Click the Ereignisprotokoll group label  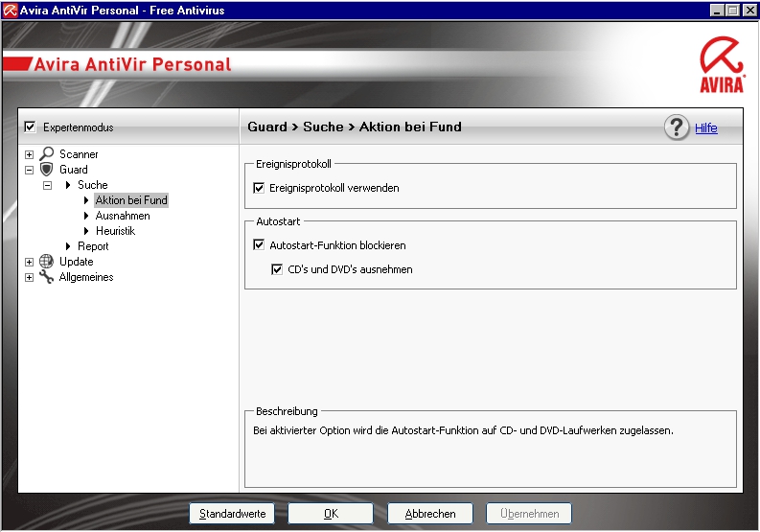293,164
